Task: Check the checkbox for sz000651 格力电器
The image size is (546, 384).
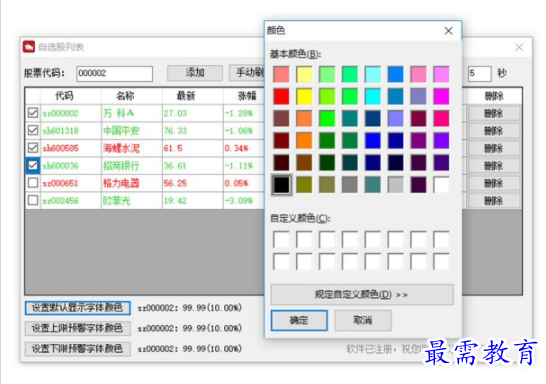Action: 33,183
